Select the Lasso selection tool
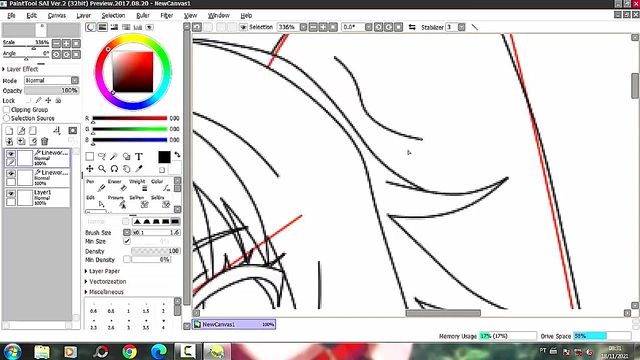Viewport: 640px width, 360px height. [x=102, y=156]
